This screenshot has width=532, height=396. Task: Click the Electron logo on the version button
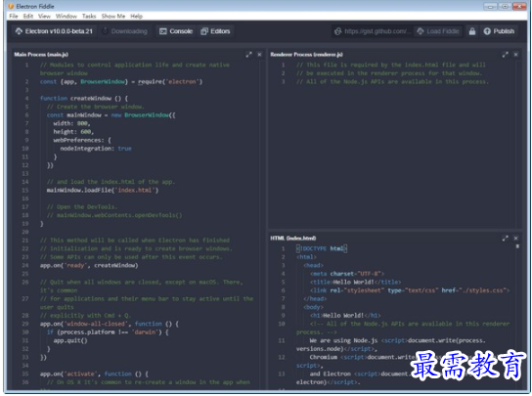point(19,31)
